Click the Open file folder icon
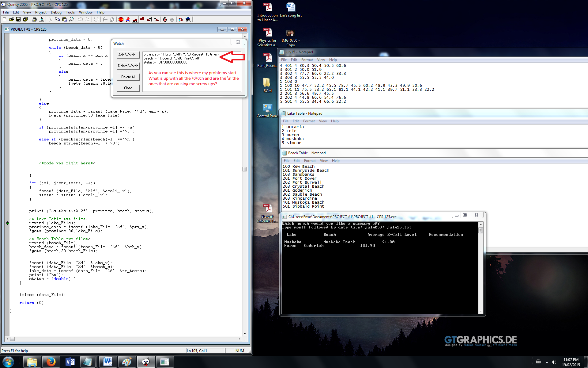 click(x=11, y=19)
